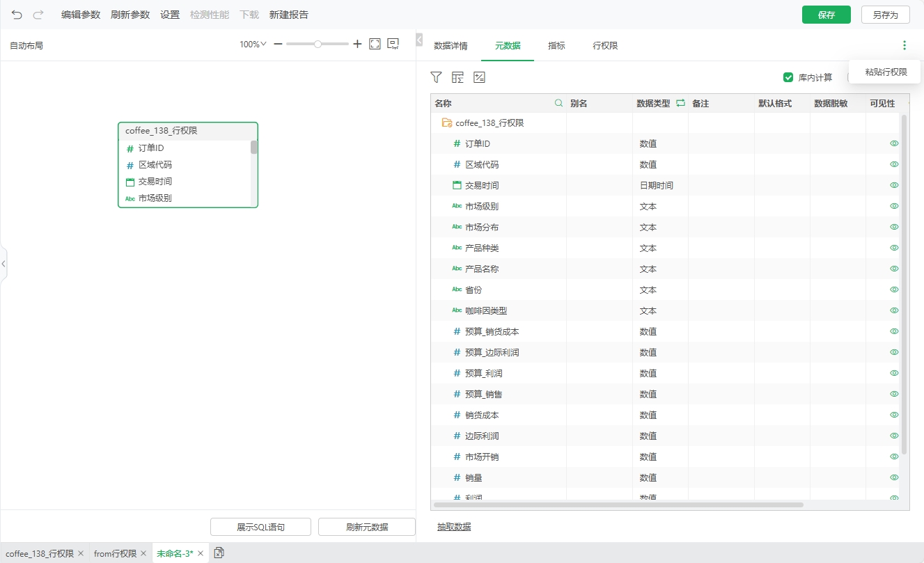Uncheck the 库内计算 checkbox

(788, 77)
